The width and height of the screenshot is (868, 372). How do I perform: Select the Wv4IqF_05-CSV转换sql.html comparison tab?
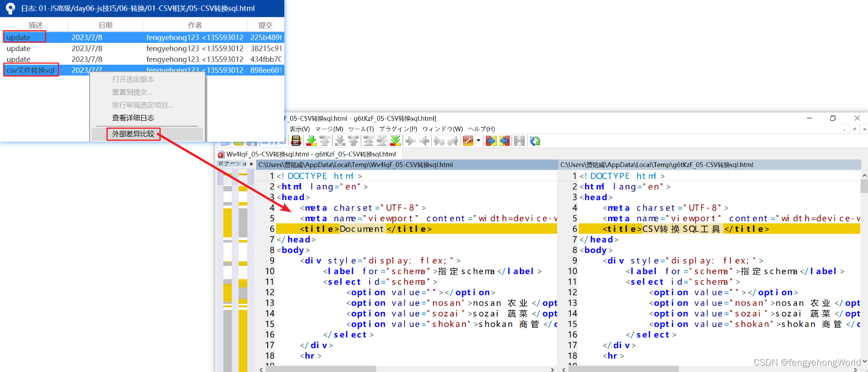(311, 154)
